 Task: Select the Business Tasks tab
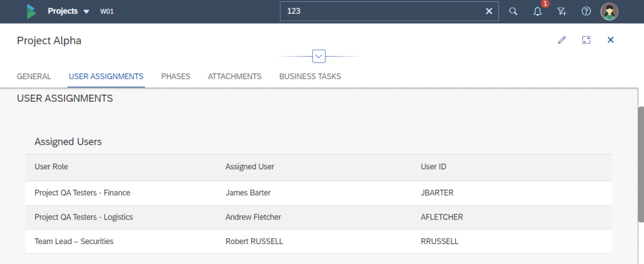point(310,77)
